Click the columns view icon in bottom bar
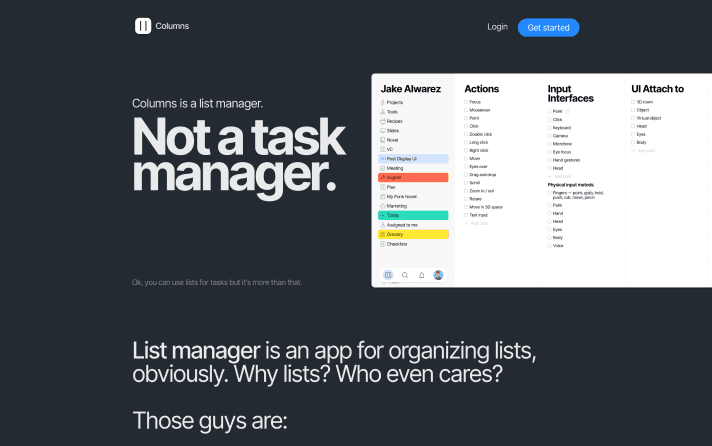712x446 pixels. [388, 275]
